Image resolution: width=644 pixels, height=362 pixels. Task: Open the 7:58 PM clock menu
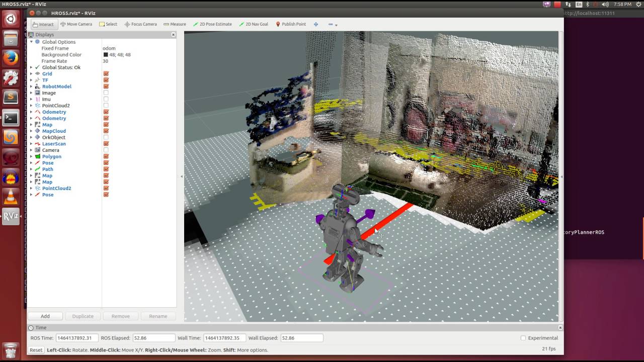tap(622, 5)
